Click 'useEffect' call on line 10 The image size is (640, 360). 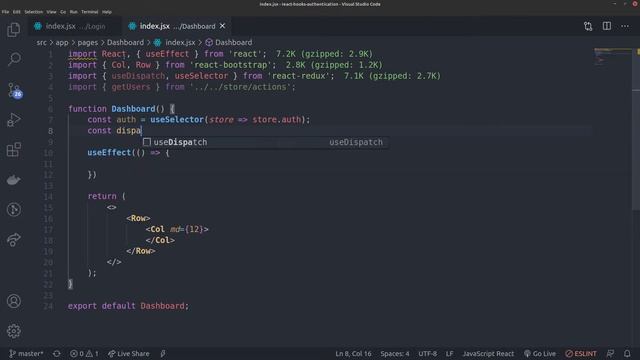point(109,153)
